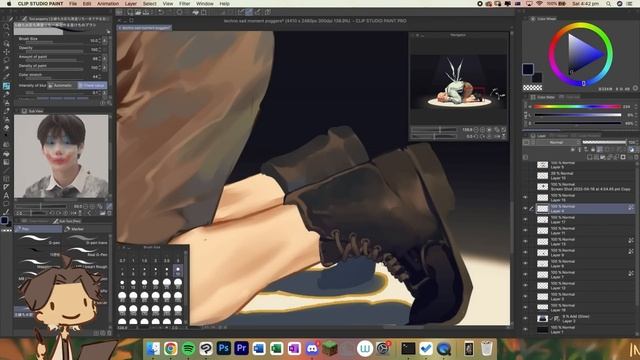Open Spotify from the dock
Screen dimensions: 640x360
pos(189,349)
